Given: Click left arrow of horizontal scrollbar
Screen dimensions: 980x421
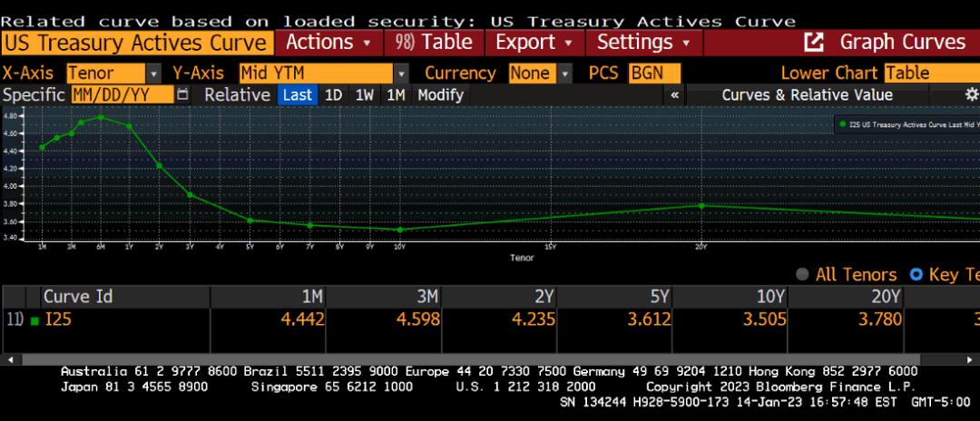Looking at the screenshot, I should (8, 360).
